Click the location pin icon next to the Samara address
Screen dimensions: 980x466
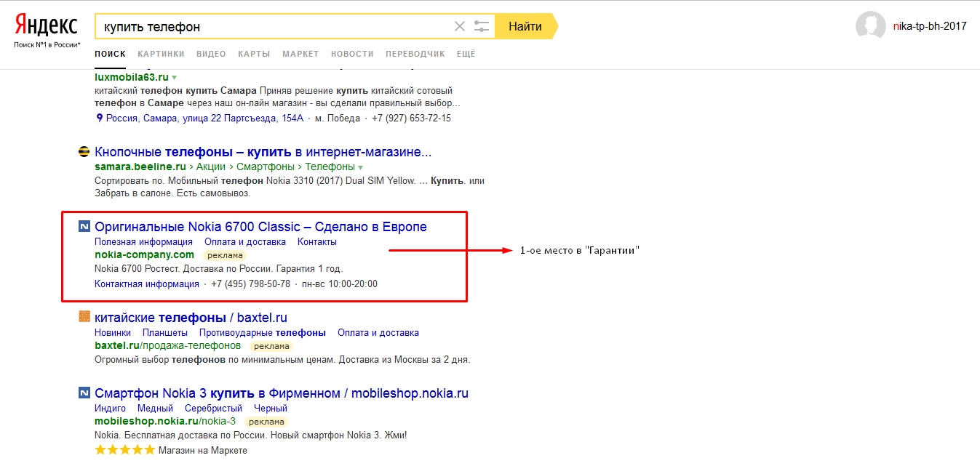point(100,118)
